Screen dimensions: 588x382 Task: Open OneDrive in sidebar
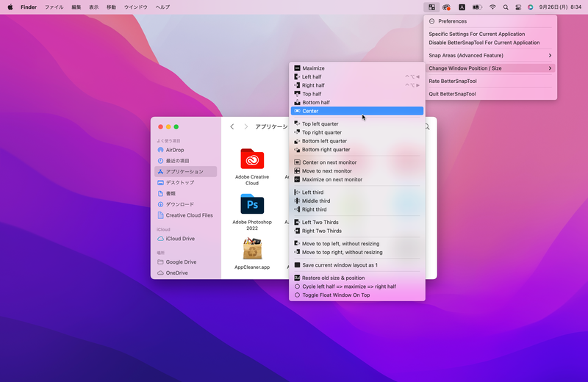tap(186, 273)
